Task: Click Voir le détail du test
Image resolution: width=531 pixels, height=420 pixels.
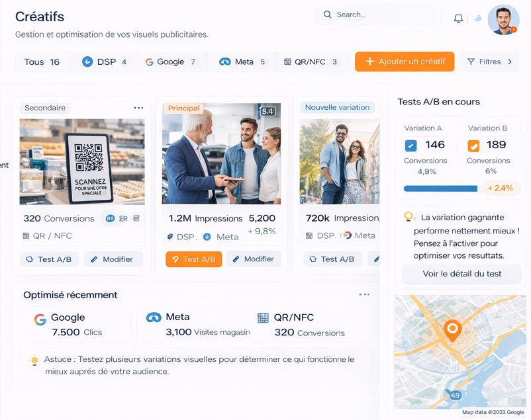Action: point(461,274)
